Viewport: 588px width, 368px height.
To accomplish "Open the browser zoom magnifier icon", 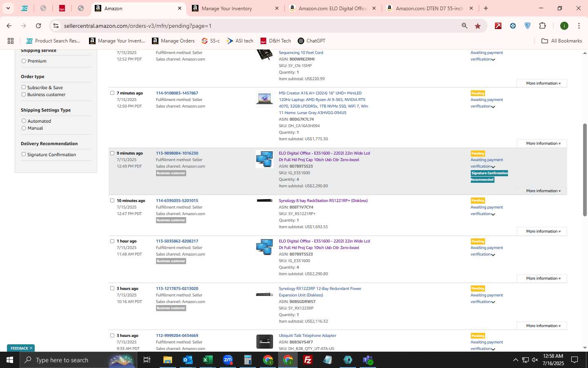I will point(465,26).
